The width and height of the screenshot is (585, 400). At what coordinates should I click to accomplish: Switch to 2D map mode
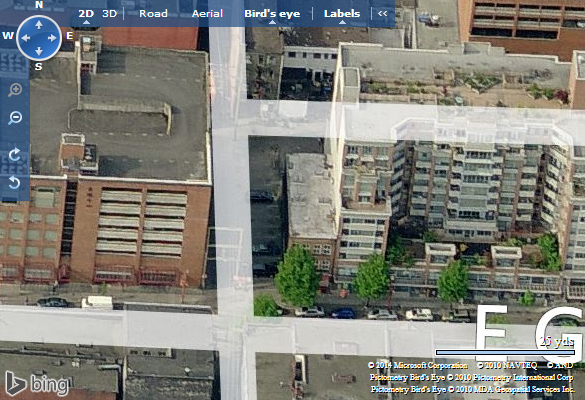(x=86, y=14)
